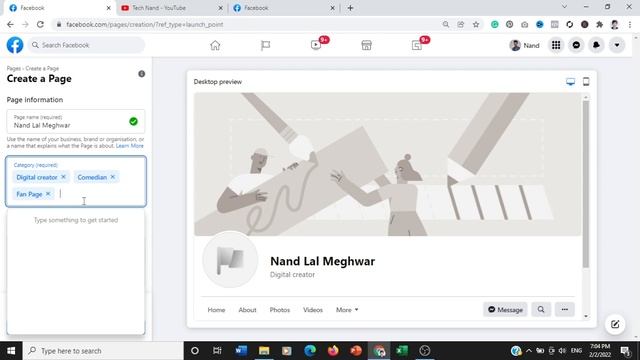Click the info icon beside Create a Page
Image resolution: width=640 pixels, height=360 pixels.
tap(142, 74)
